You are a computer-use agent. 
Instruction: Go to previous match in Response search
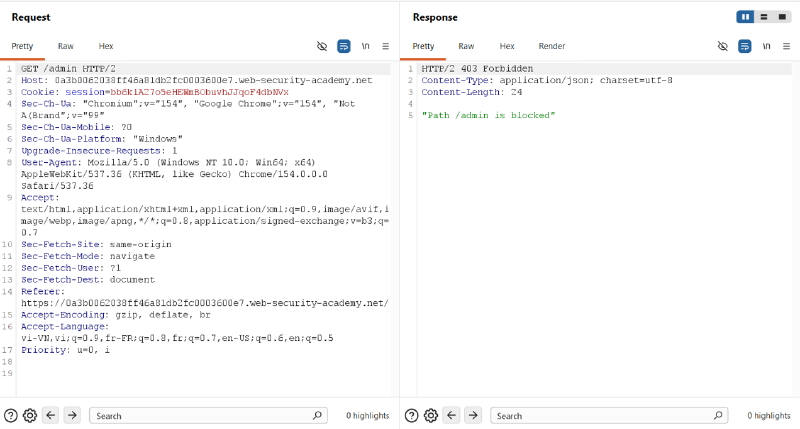pos(452,415)
